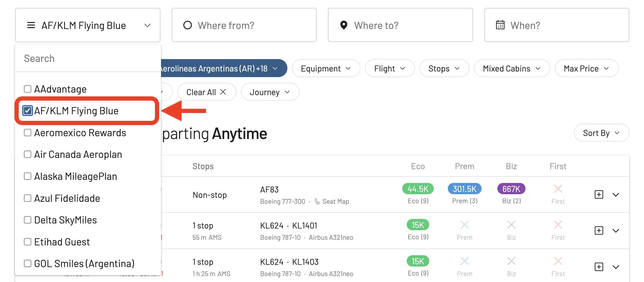Screen dimensions: 644x282
Task: Click the 301.5K Prem price badge
Action: [x=465, y=189]
